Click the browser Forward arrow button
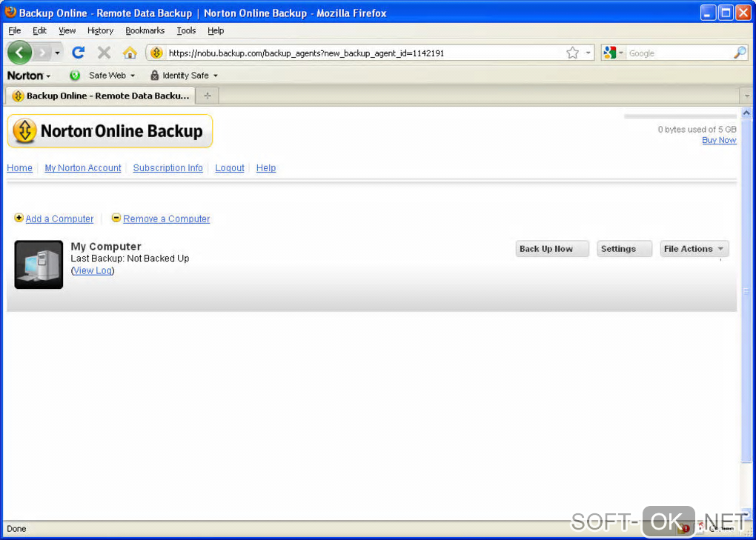Image resolution: width=756 pixels, height=540 pixels. pyautogui.click(x=42, y=53)
